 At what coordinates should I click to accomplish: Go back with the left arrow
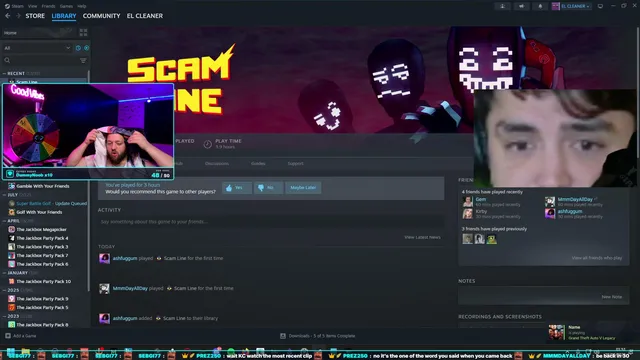(x=8, y=16)
